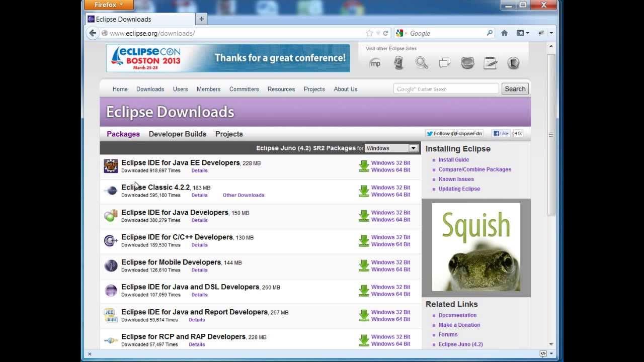Open the Install Guide link
Screen dimensions: 644x362
(x=454, y=160)
